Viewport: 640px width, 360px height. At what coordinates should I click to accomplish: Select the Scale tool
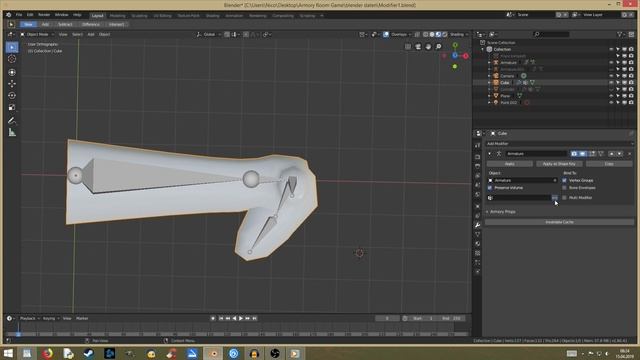pyautogui.click(x=12, y=107)
